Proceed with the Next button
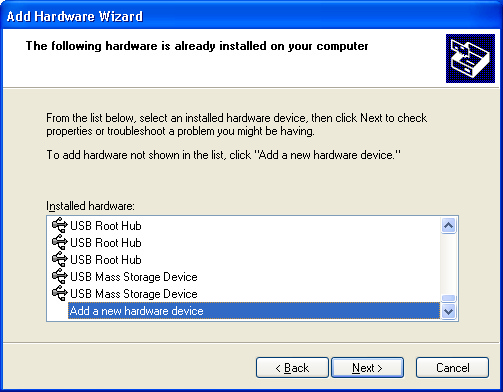Screen dimensions: 503x392 [367, 368]
